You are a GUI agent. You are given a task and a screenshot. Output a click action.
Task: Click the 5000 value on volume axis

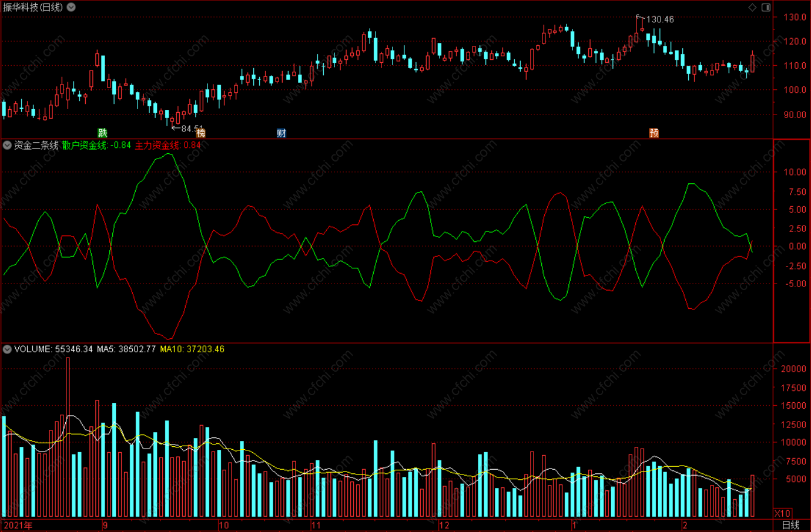pos(795,479)
